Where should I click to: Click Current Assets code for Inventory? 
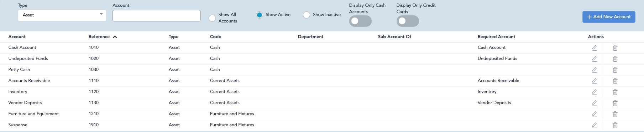(x=225, y=92)
